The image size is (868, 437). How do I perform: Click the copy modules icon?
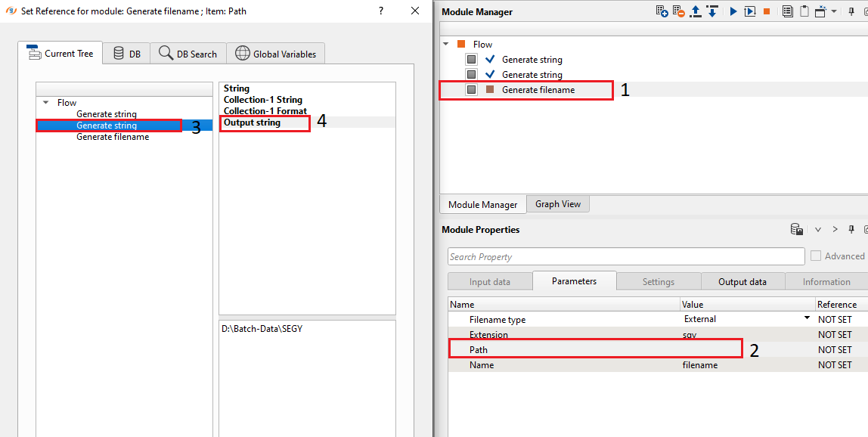pyautogui.click(x=788, y=11)
